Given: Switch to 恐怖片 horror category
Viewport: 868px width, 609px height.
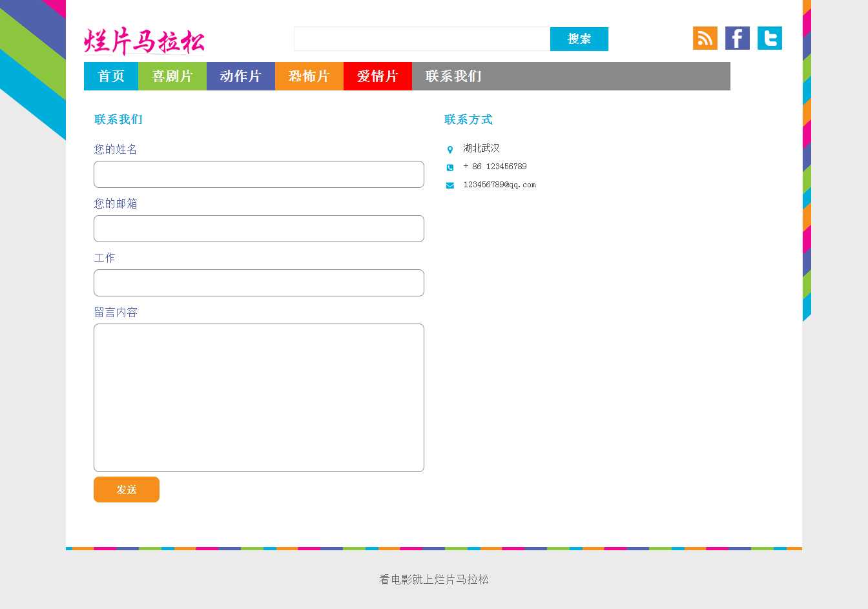Looking at the screenshot, I should (x=309, y=76).
